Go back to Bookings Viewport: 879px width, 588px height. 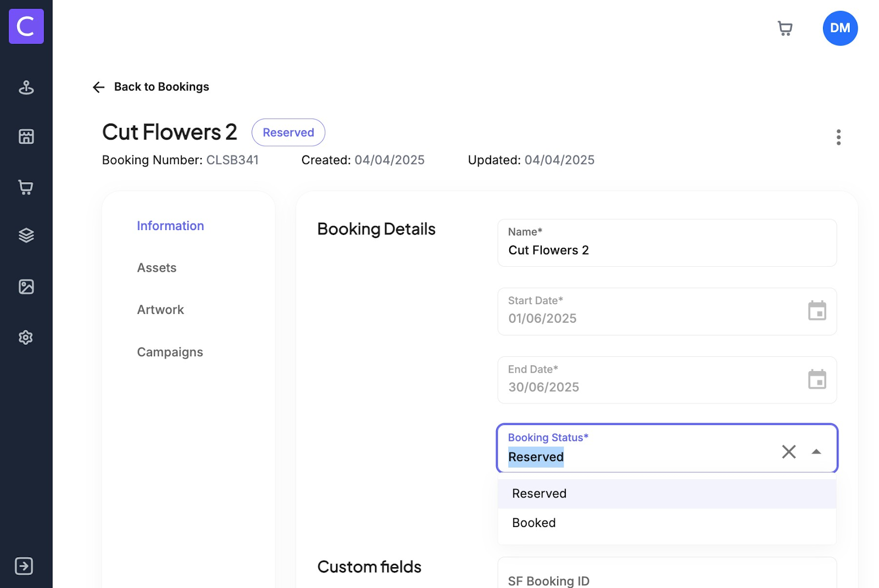[x=151, y=87]
